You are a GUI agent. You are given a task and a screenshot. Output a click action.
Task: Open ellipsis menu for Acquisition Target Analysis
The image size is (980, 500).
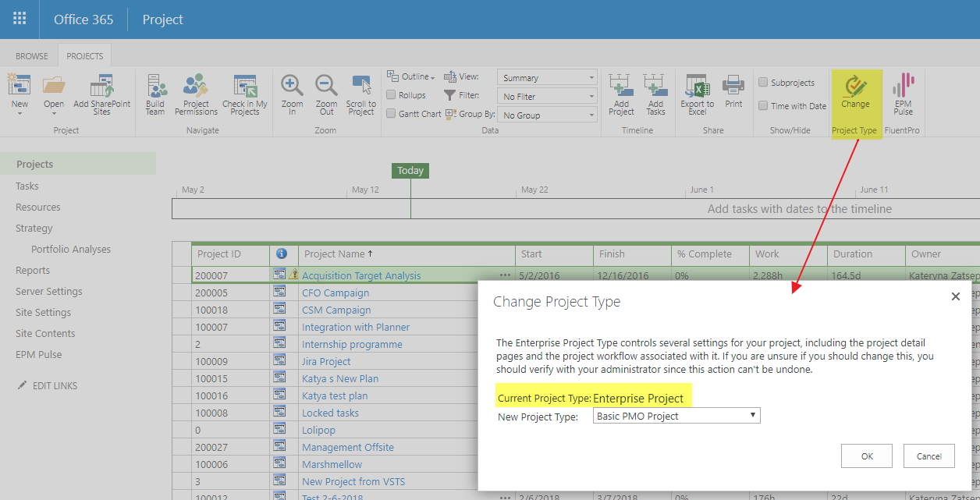point(506,275)
